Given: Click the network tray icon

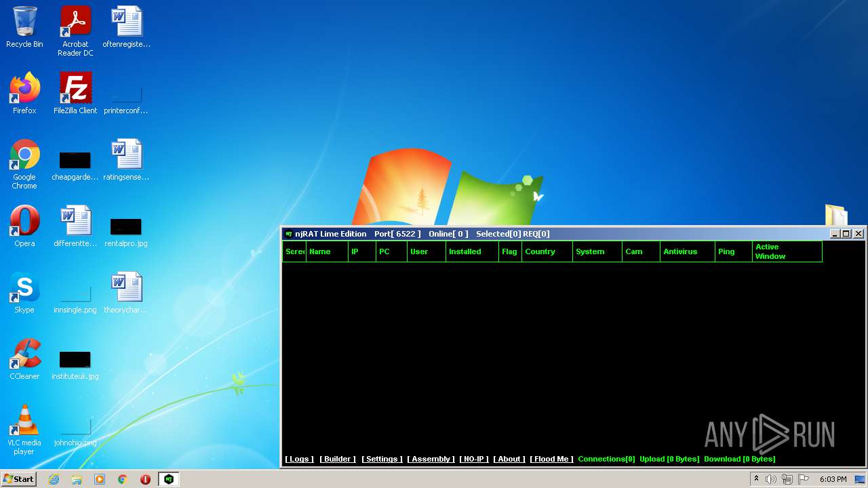Looking at the screenshot, I should (x=787, y=479).
